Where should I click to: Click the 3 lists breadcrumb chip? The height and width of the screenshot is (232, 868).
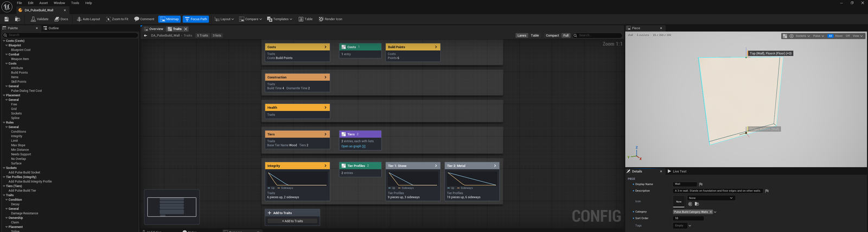pos(217,35)
